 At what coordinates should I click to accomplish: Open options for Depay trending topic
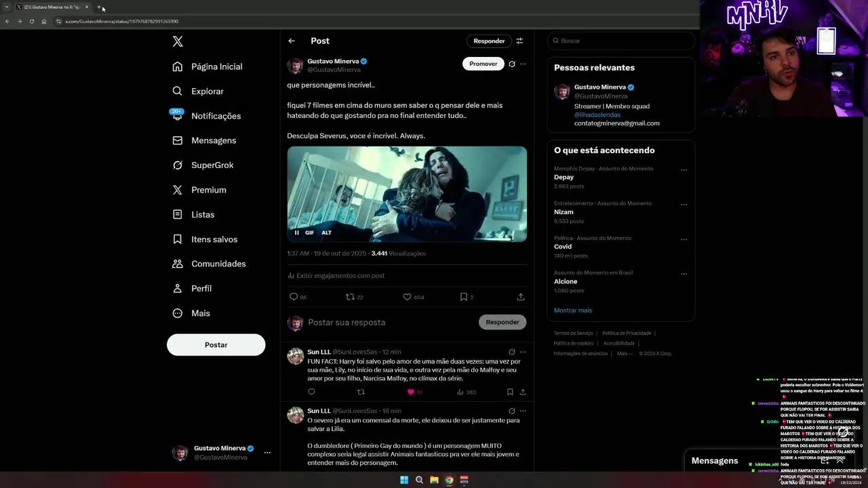pos(684,170)
